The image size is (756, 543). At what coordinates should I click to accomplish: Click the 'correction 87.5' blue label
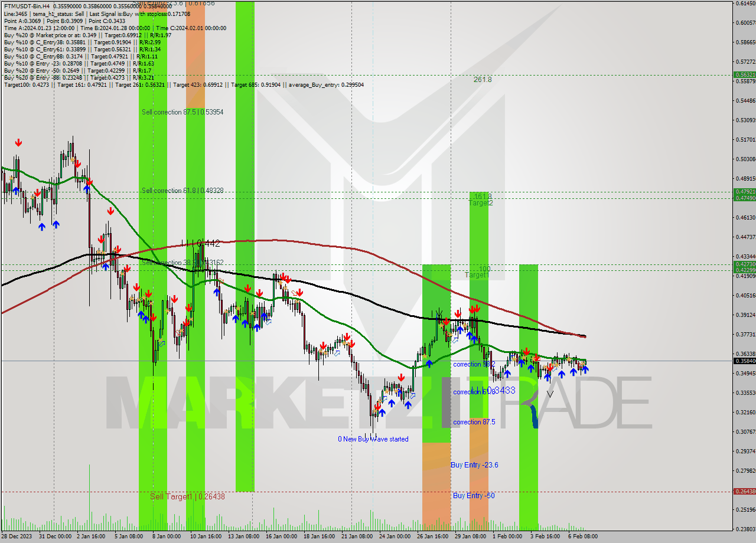point(474,422)
